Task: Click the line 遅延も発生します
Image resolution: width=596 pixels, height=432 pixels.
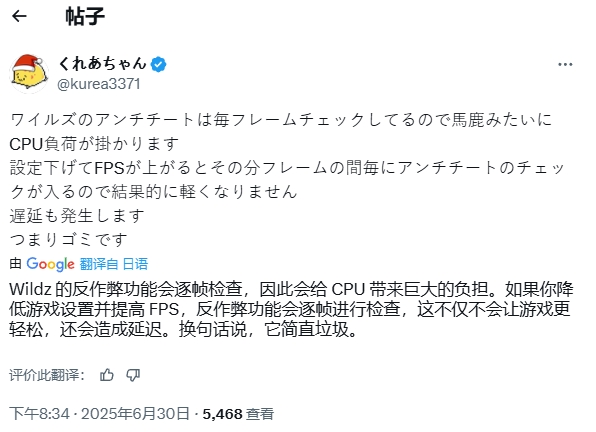Action: (77, 215)
